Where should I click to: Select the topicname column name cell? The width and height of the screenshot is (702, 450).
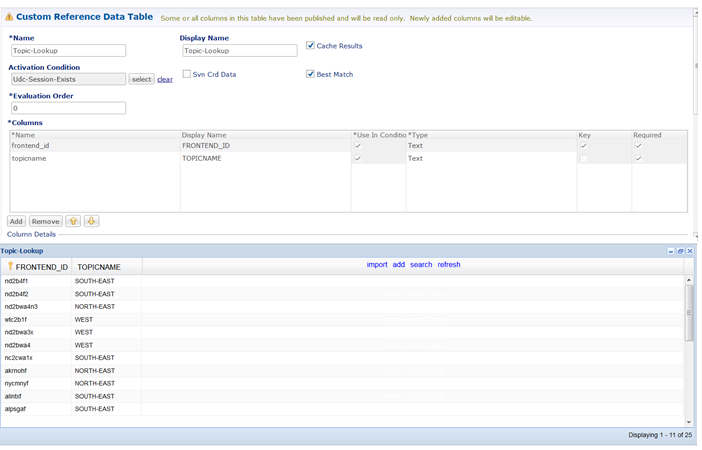tap(95, 158)
